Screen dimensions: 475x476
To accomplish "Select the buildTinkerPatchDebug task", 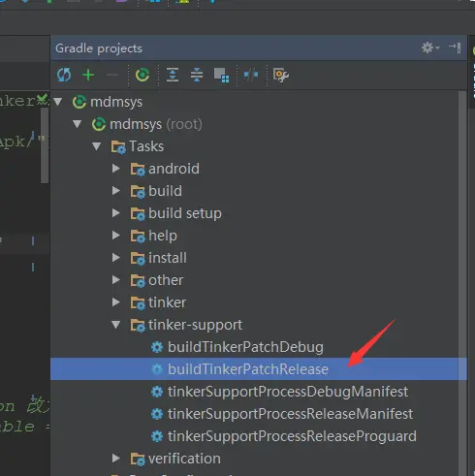I will [x=245, y=347].
